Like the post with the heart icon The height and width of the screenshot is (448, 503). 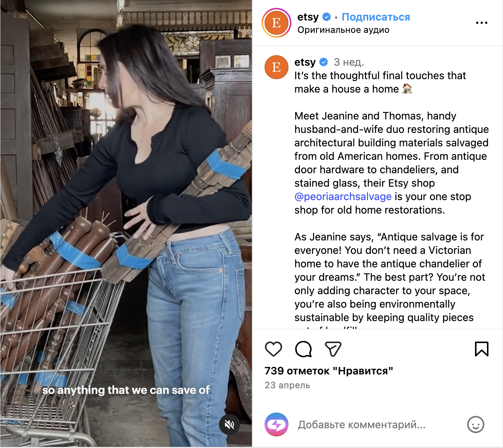[x=274, y=349]
